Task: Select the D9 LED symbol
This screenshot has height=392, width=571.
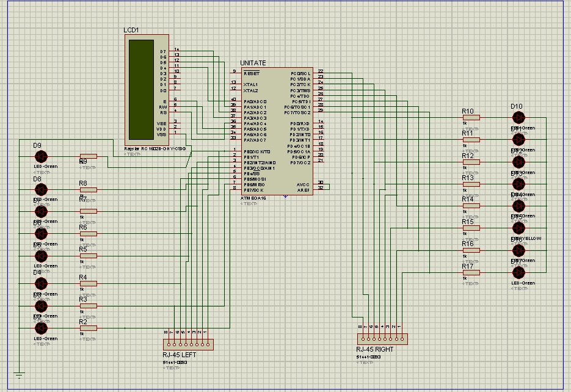Action: pyautogui.click(x=41, y=157)
